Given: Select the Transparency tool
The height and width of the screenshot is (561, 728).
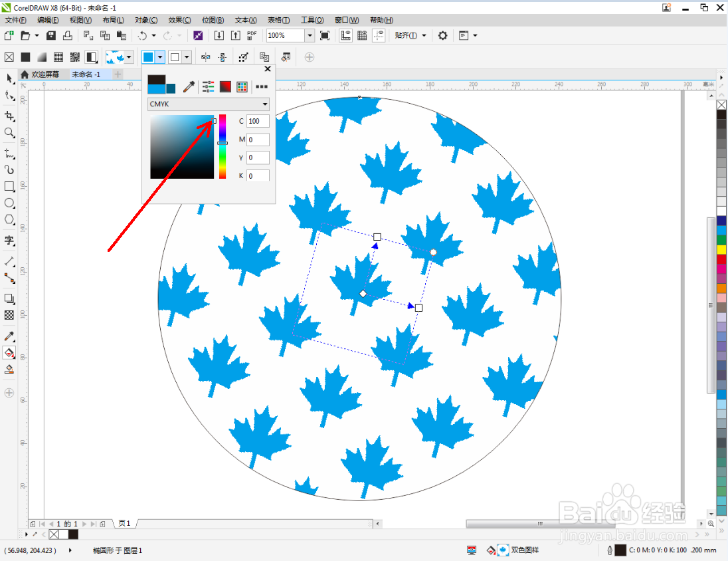Looking at the screenshot, I should (x=9, y=315).
